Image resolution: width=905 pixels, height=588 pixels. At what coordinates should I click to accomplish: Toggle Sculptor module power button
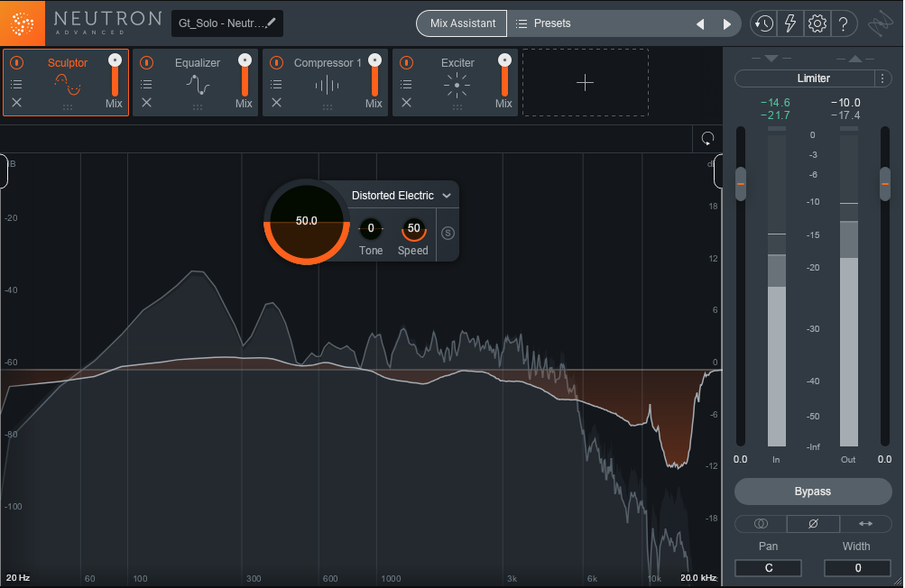[x=17, y=62]
